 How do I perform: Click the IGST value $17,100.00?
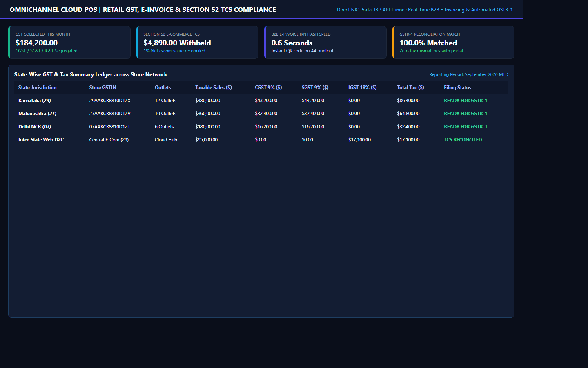(x=360, y=140)
